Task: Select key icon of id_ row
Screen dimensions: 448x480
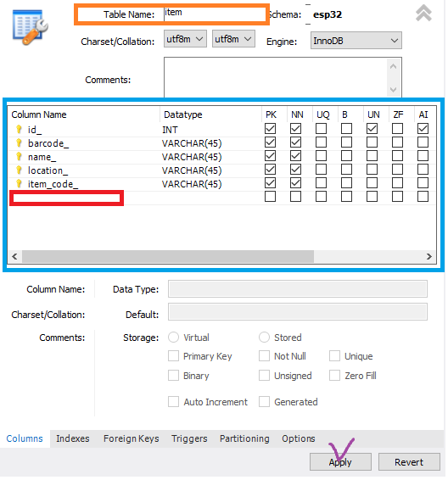Action: point(19,130)
